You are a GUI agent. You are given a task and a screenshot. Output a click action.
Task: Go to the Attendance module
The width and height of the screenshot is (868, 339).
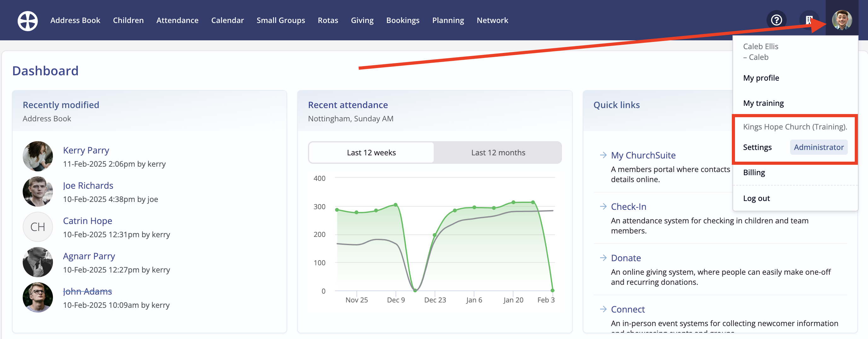click(177, 20)
